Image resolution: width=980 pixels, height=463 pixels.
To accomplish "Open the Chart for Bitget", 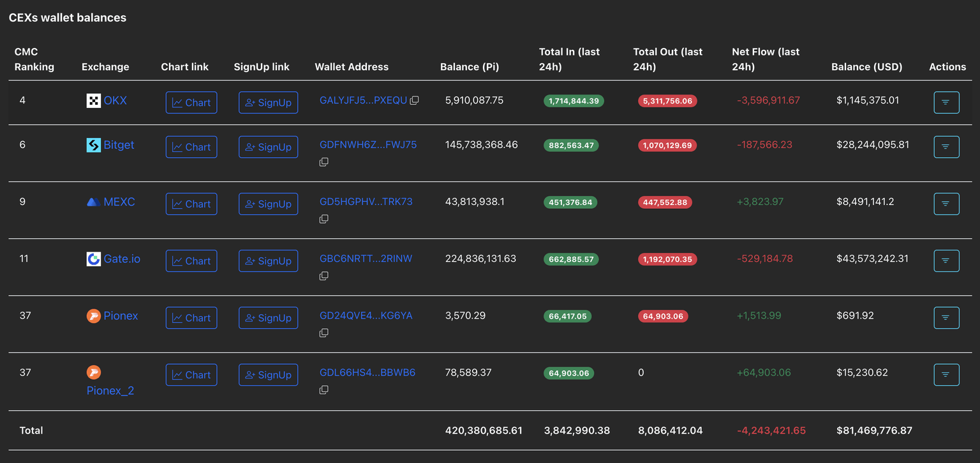I will click(191, 147).
